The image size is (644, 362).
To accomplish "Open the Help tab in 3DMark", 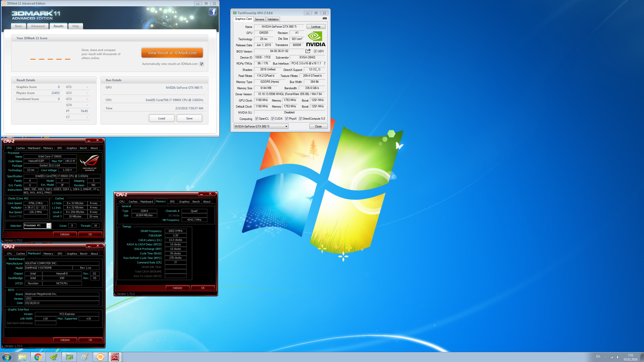I will (75, 26).
